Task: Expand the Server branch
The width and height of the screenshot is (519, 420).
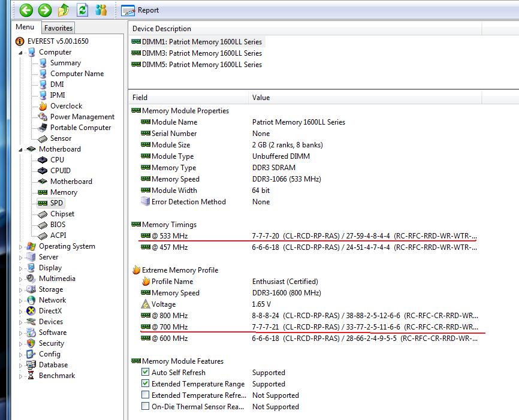Action: (x=20, y=258)
